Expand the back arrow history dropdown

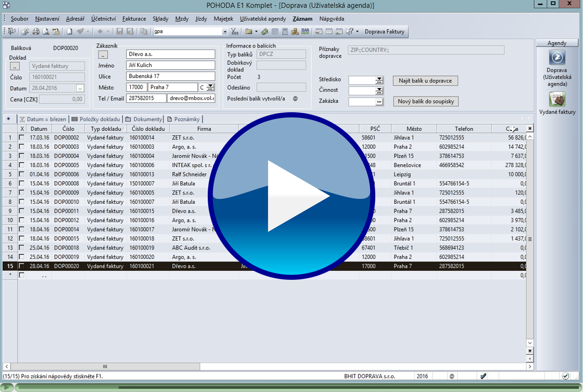coord(108,32)
